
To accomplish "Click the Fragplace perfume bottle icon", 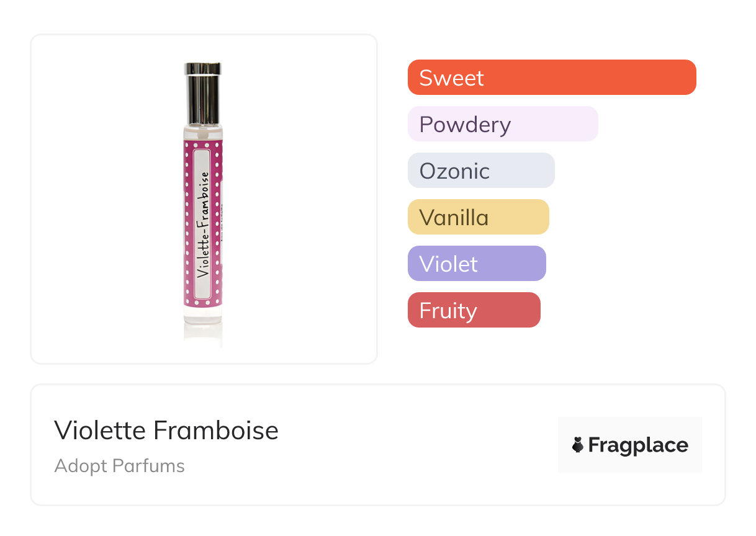I will click(x=578, y=445).
